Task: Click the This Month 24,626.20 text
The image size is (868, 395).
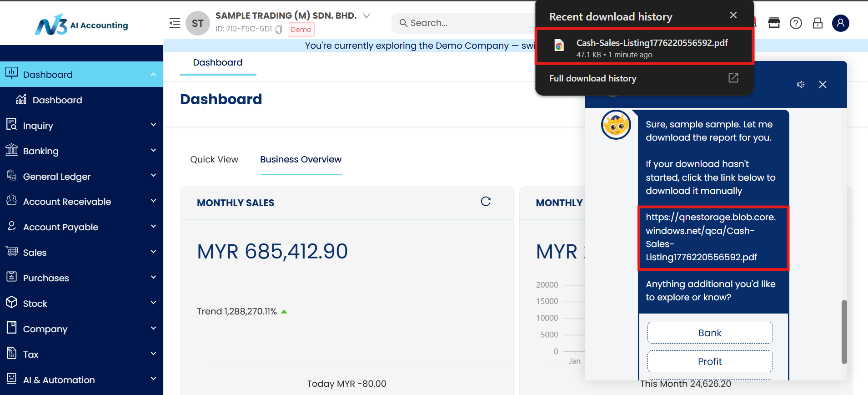Action: pyautogui.click(x=686, y=384)
